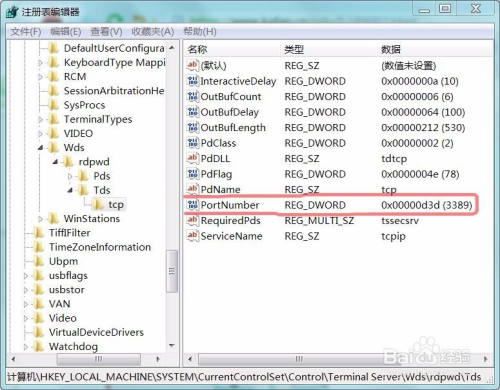Expand the Pds folder node
The height and width of the screenshot is (390, 500).
(x=70, y=176)
